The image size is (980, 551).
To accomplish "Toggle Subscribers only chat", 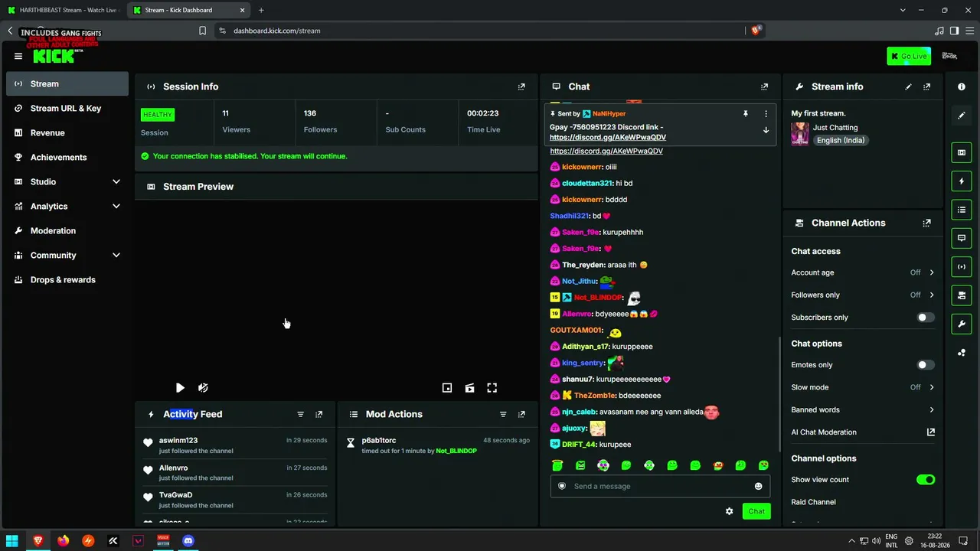I will 926,318.
